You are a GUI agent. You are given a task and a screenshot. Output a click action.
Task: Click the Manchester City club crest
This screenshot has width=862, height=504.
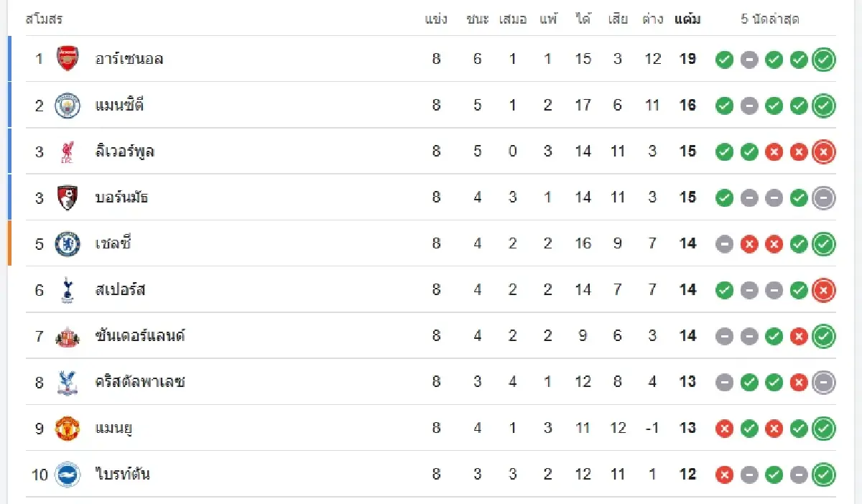[x=68, y=106]
